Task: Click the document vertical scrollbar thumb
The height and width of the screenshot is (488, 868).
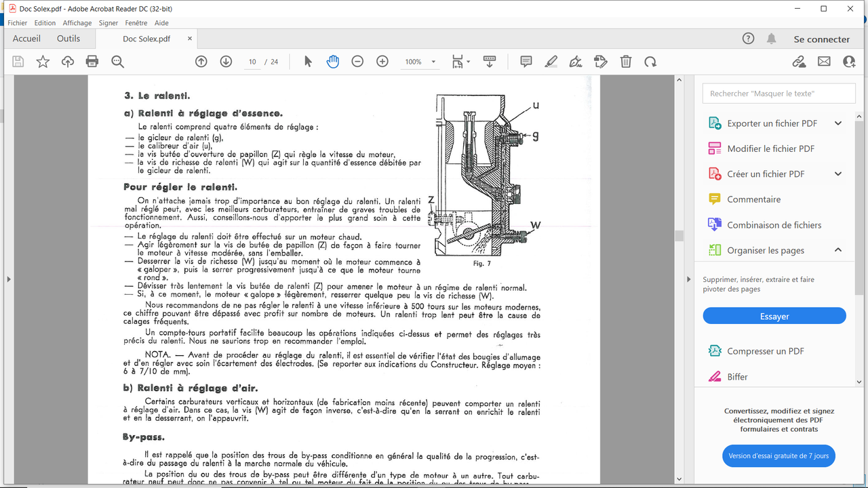Action: [x=679, y=235]
